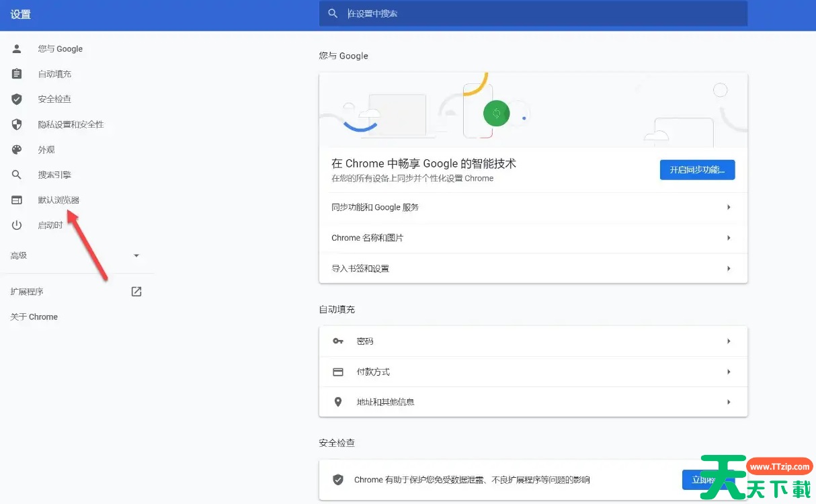
Task: Click the search icon in settings search bar
Action: (332, 13)
